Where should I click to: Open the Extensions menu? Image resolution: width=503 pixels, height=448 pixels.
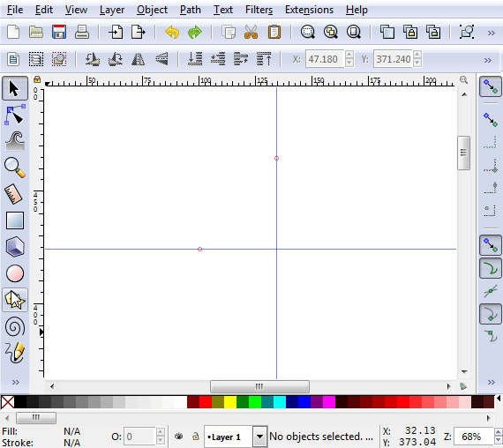(x=309, y=10)
